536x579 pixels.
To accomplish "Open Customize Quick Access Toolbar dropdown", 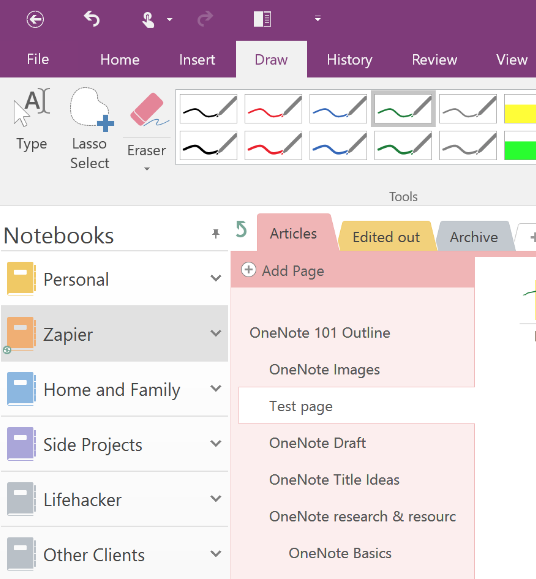I will click(x=317, y=18).
